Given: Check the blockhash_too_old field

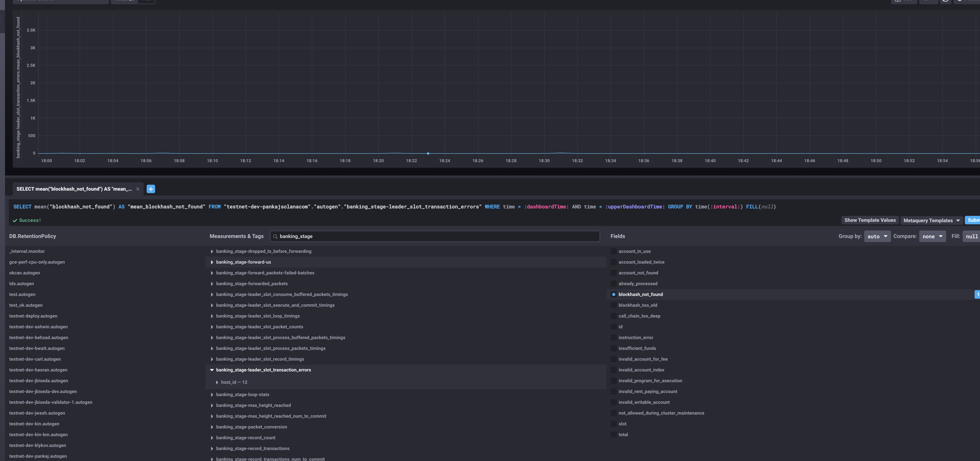Looking at the screenshot, I should click(614, 305).
